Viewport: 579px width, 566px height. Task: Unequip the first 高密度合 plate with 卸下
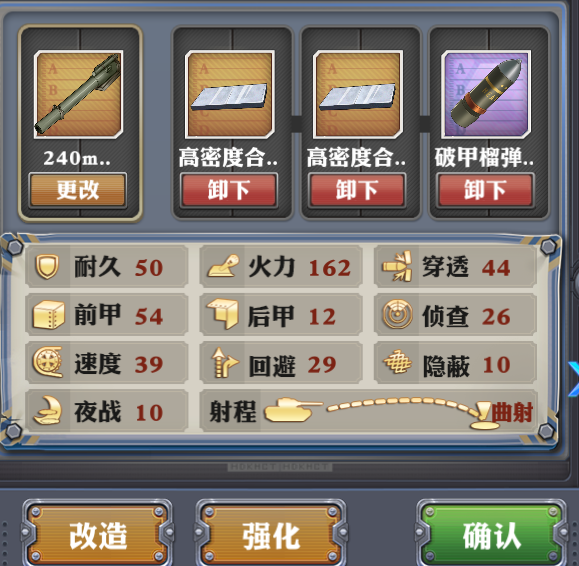[229, 190]
